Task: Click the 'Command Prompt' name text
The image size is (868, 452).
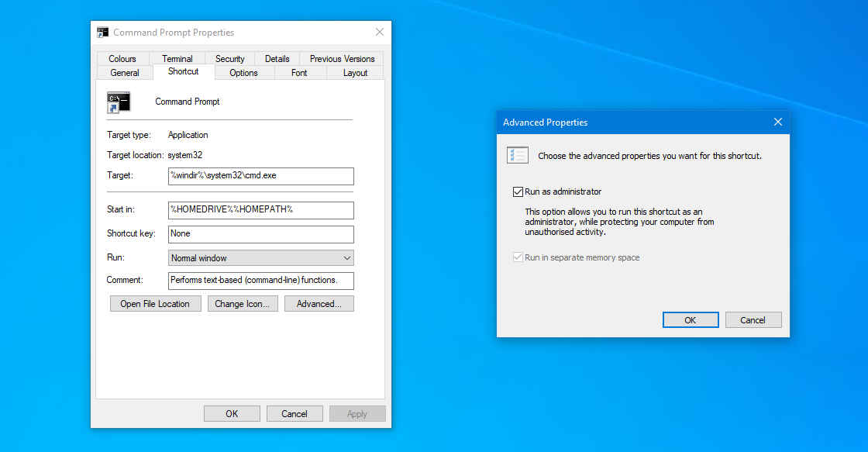Action: [187, 102]
